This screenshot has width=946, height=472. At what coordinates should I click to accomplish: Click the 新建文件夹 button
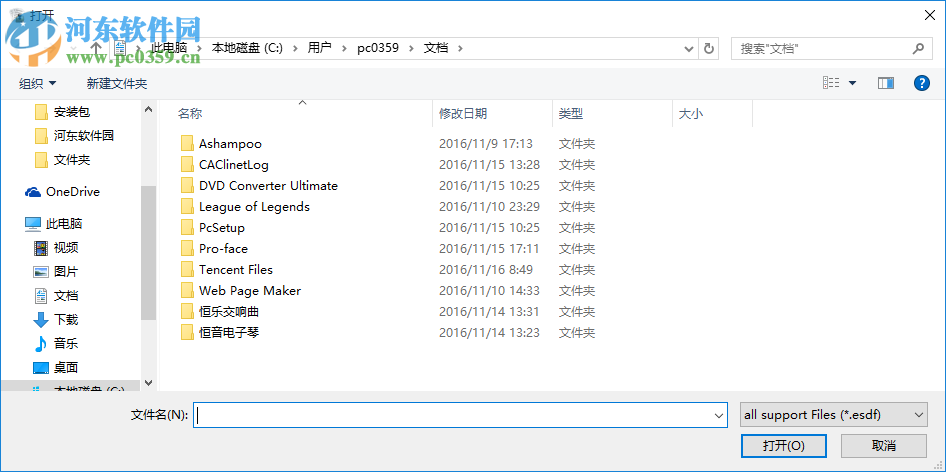[116, 83]
